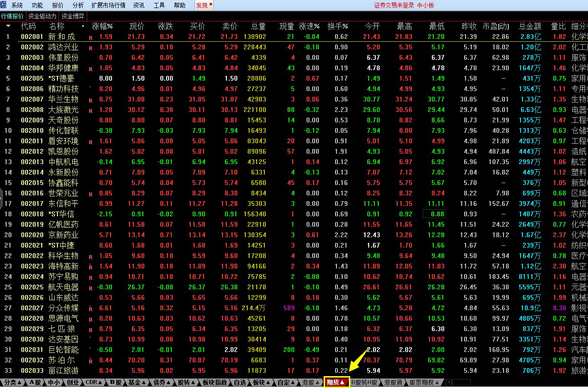Expand the 债券▲ bottom tab
The height and width of the screenshot is (388, 588).
[x=162, y=382]
